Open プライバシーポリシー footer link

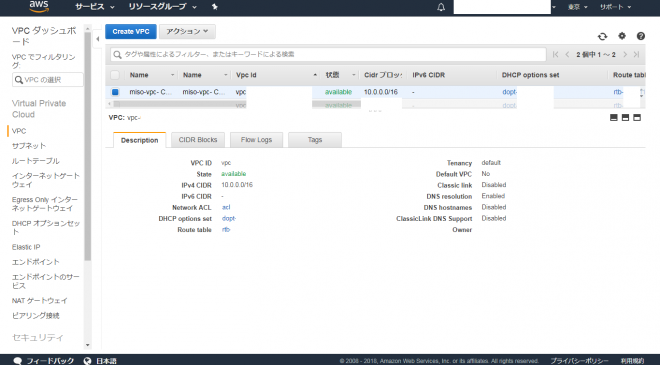(579, 361)
